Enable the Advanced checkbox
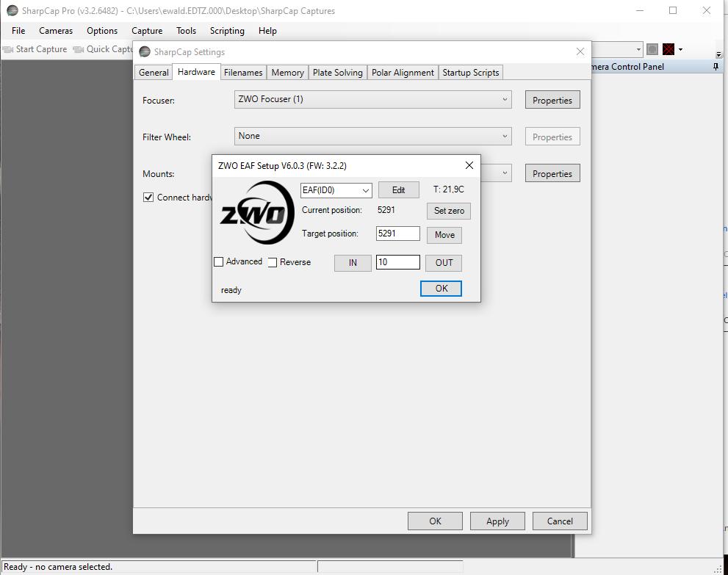 pos(219,261)
